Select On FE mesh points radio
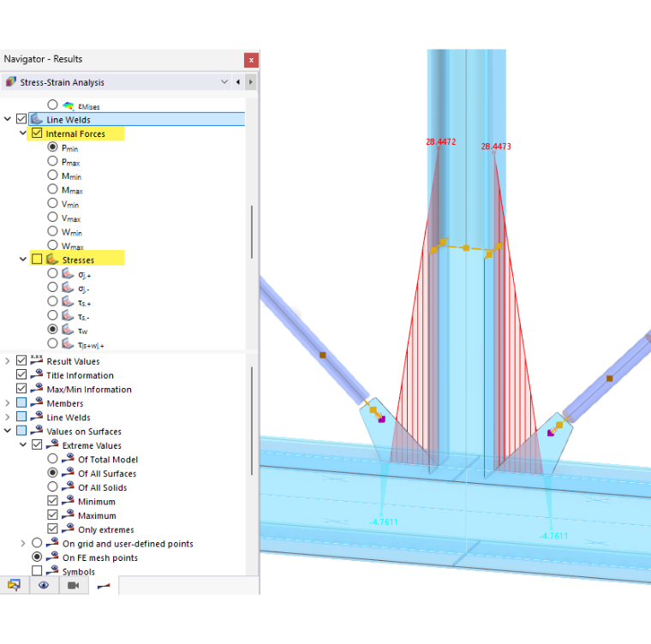The height and width of the screenshot is (644, 651). [37, 557]
